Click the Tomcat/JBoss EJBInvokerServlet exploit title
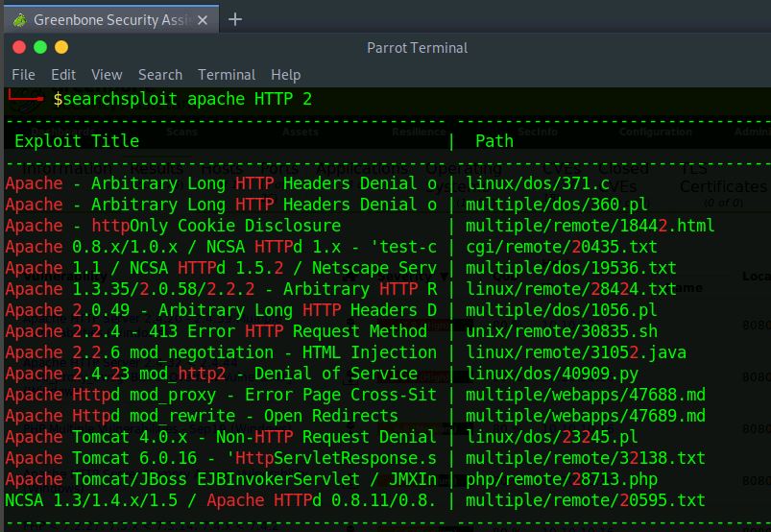Image resolution: width=771 pixels, height=532 pixels. coord(221,479)
